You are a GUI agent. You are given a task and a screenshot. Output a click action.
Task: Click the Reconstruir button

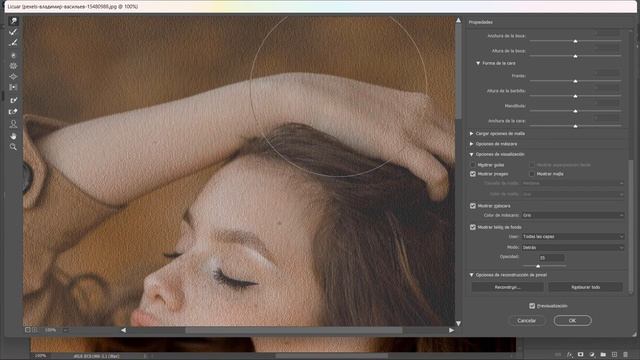[507, 287]
